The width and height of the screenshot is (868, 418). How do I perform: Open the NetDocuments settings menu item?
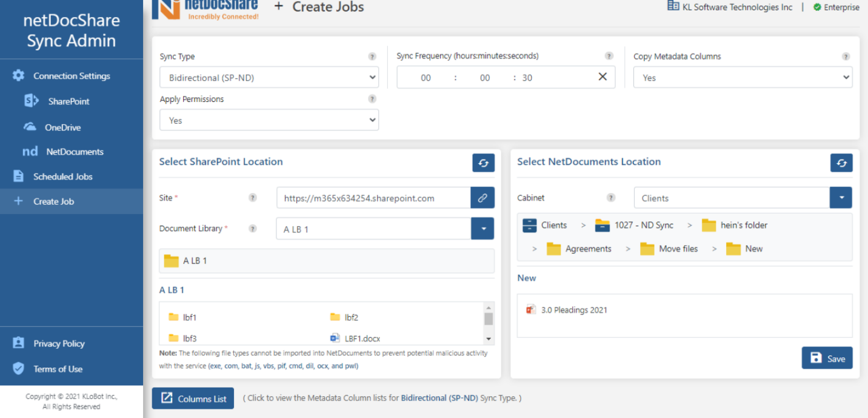click(x=72, y=152)
